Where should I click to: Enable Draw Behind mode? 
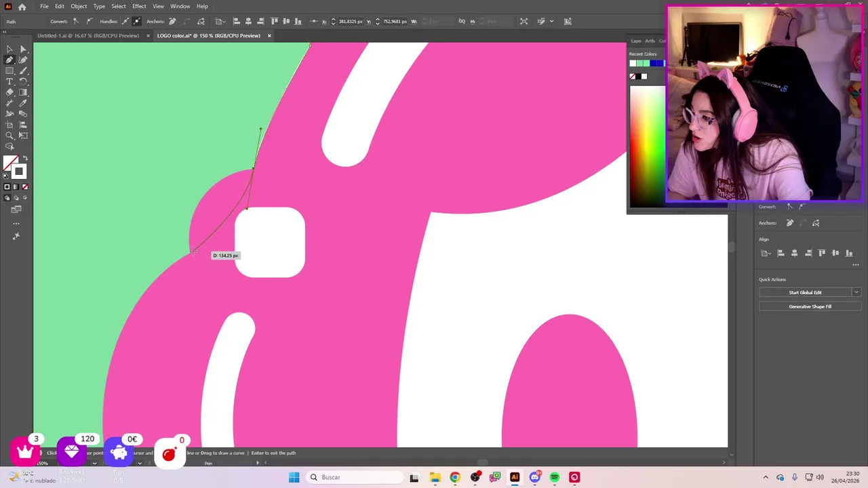tap(16, 197)
